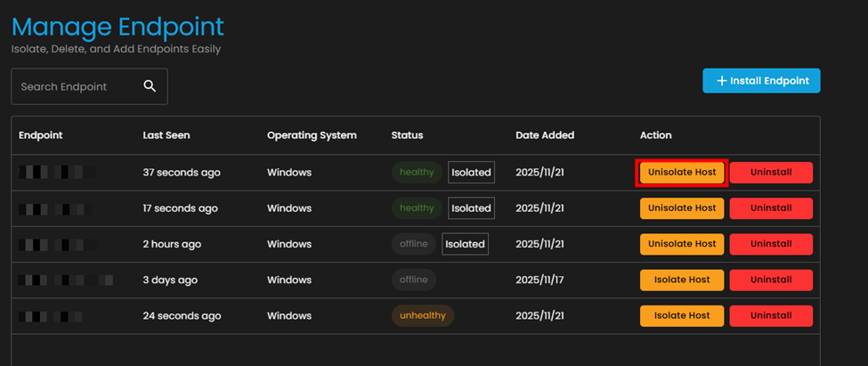Uninstall the endpoint seen 2 hours ago

click(x=771, y=244)
